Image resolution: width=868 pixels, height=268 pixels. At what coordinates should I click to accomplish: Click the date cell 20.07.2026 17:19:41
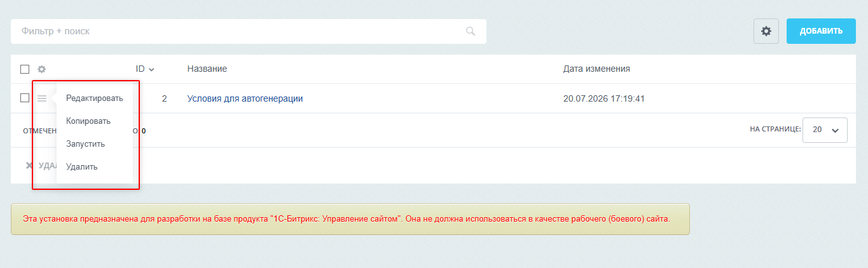(604, 98)
